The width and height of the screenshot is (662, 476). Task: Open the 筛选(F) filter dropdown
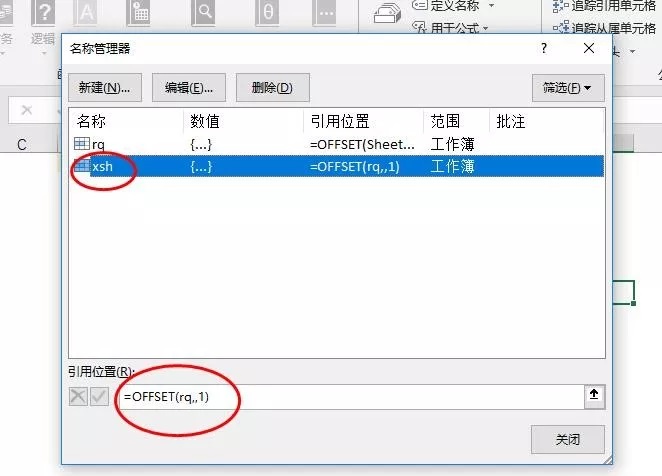point(568,88)
